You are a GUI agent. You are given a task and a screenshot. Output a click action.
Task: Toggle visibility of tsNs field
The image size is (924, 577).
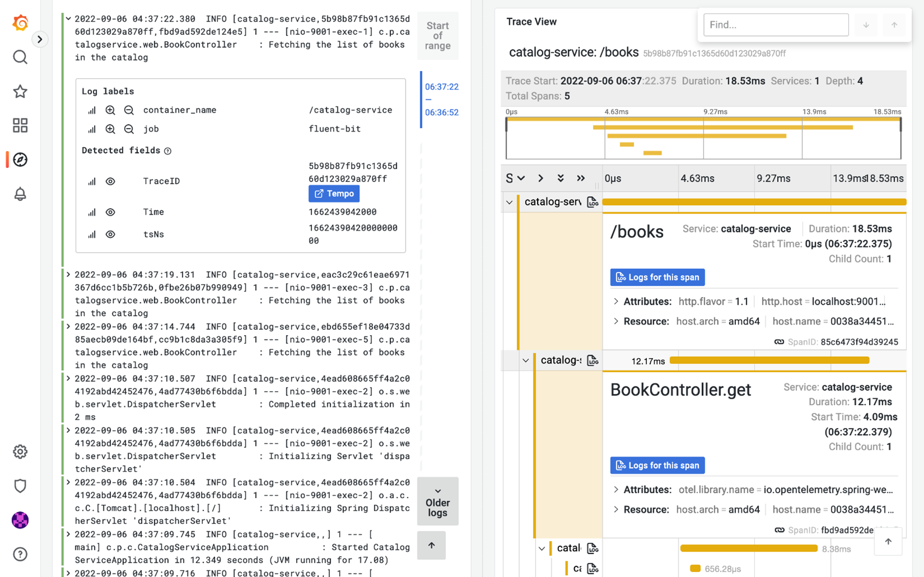coord(110,235)
